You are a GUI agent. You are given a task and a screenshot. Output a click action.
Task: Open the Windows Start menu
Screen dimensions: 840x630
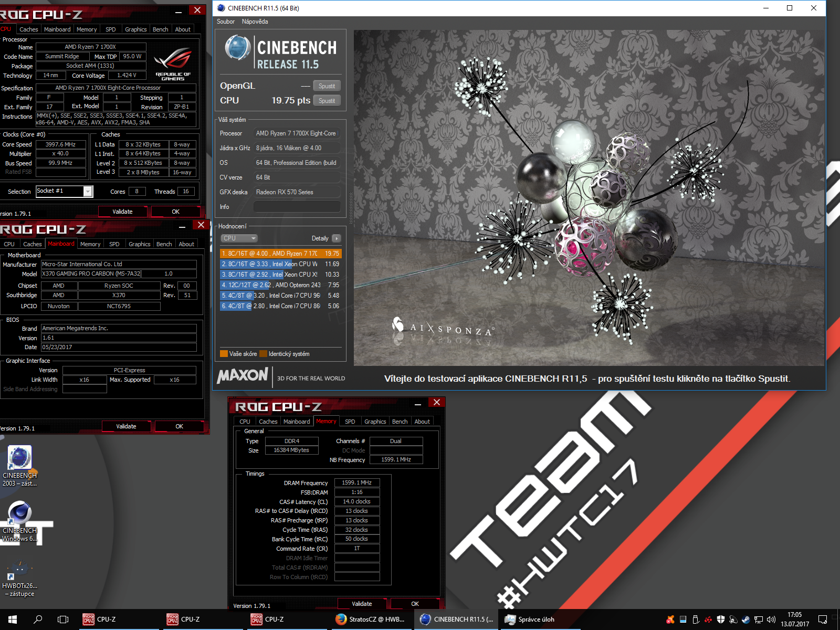point(13,619)
